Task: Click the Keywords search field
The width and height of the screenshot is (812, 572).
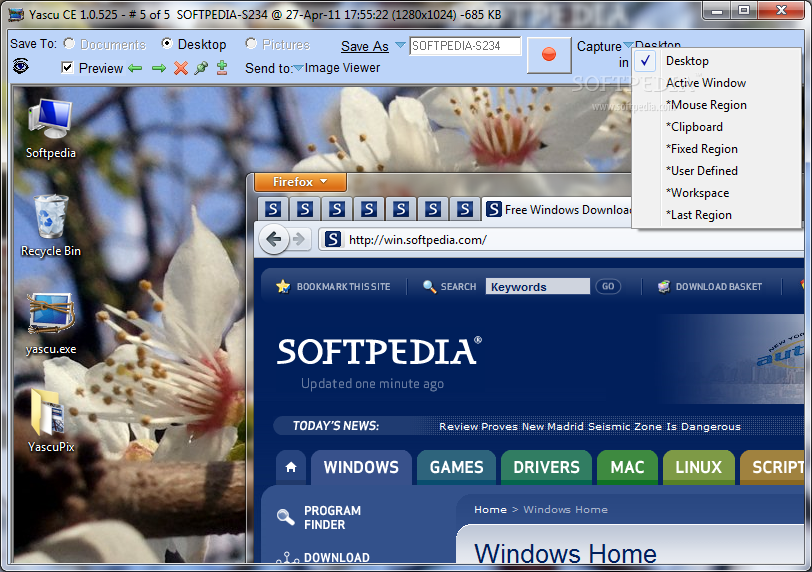Action: tap(538, 286)
